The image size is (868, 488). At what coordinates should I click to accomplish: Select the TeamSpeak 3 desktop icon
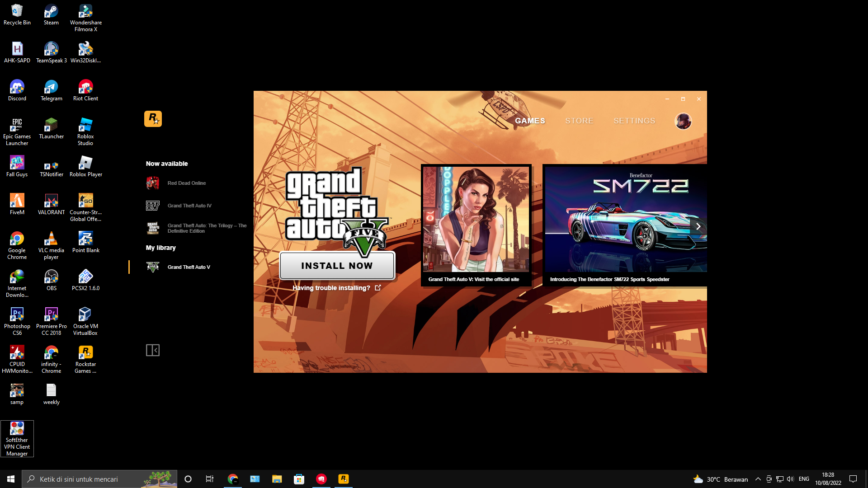(51, 53)
